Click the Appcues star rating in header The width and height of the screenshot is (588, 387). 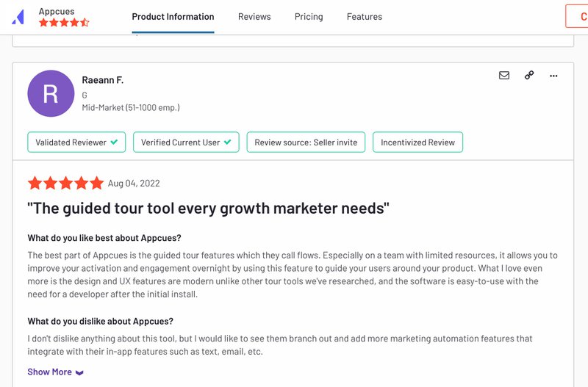coord(64,23)
